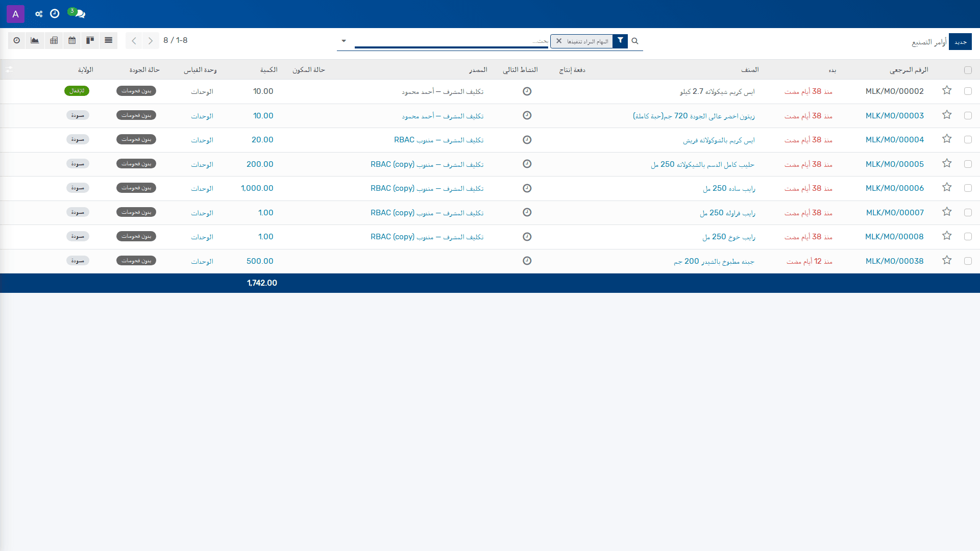Click the pager range 1-8 / 8
Viewport: 980px width, 551px height.
(x=176, y=40)
